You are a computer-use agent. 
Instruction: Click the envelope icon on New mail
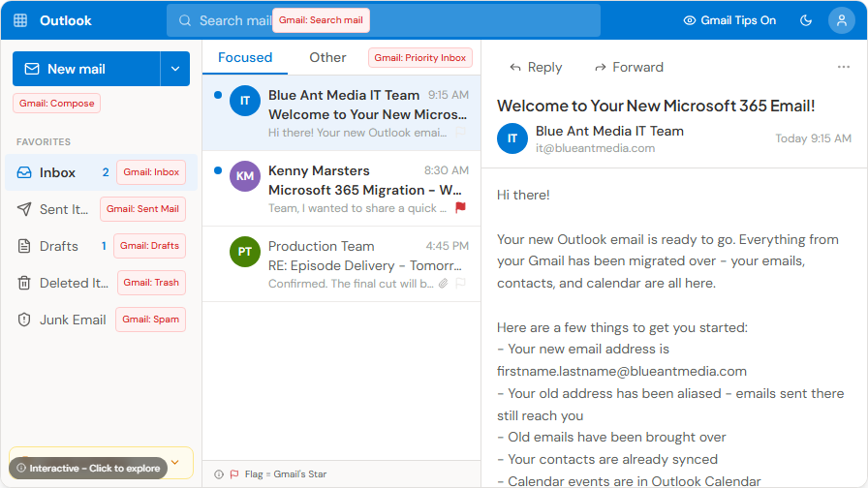tap(32, 69)
